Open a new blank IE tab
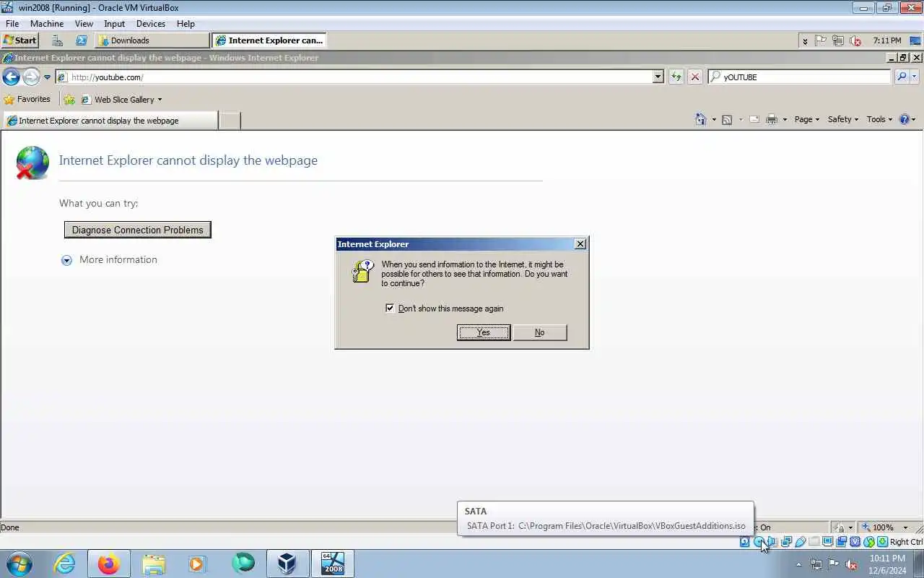Viewport: 924px width, 578px height. point(230,121)
